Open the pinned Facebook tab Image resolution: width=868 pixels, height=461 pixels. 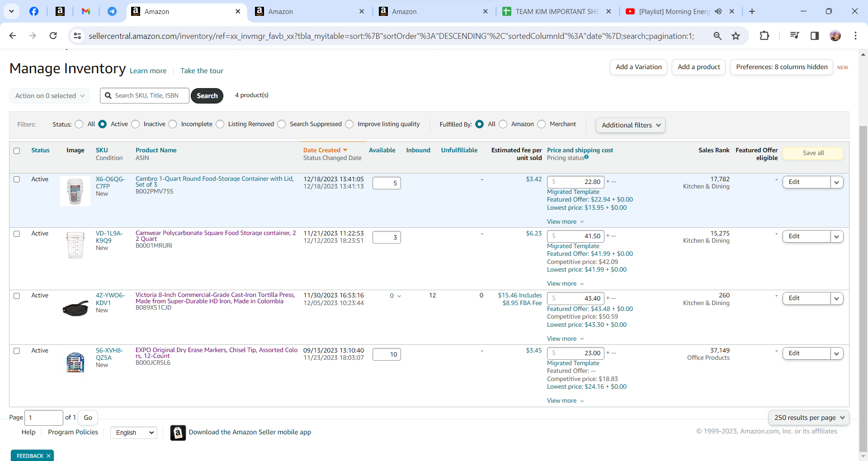coord(34,11)
